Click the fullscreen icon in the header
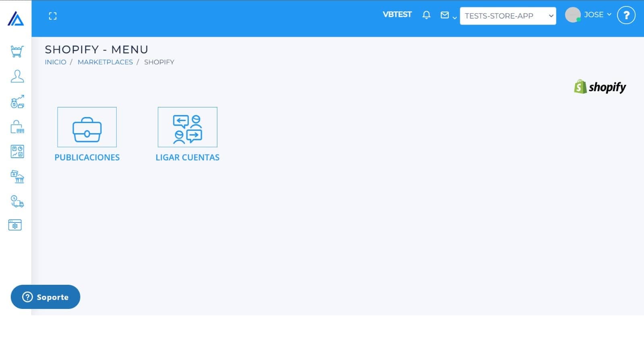The image size is (644, 362). [52, 16]
